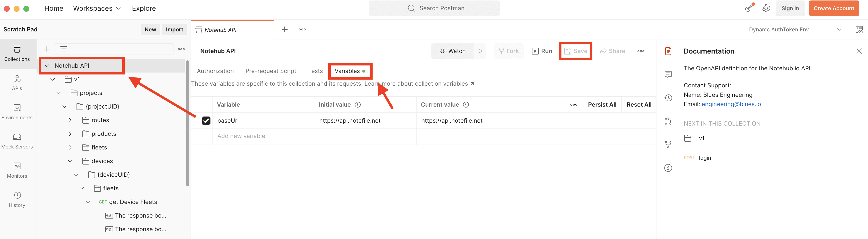Open the Documentation icon in right sidebar
This screenshot has width=868, height=239.
click(668, 51)
